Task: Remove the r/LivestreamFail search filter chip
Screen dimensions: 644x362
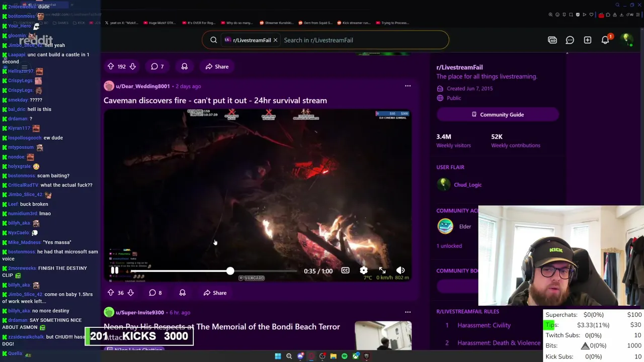Action: click(275, 40)
